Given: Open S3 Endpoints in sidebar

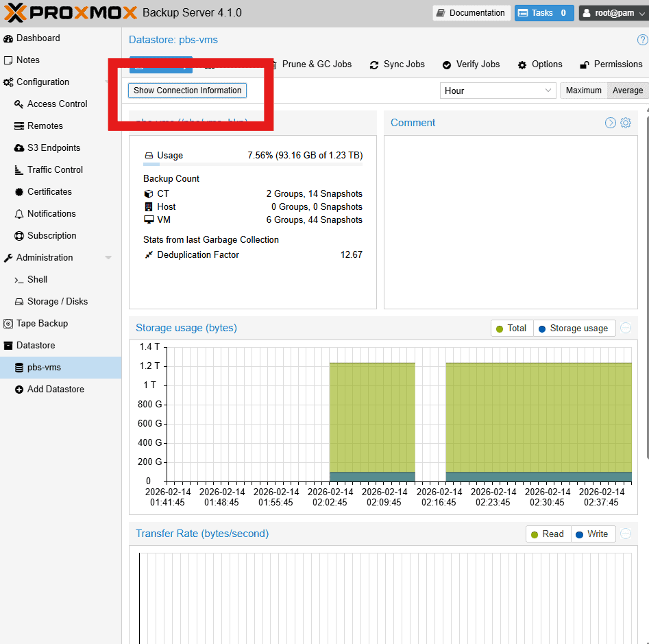Looking at the screenshot, I should point(53,147).
